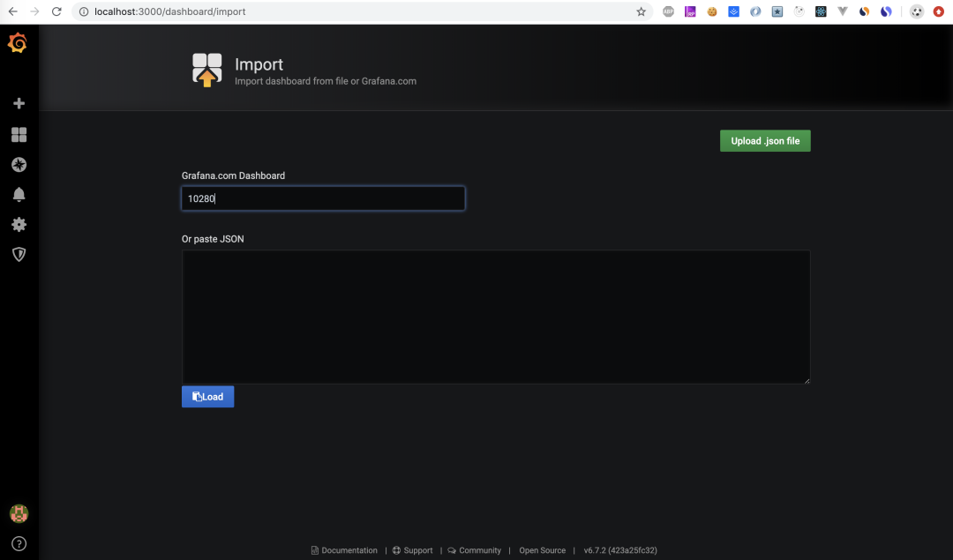953x560 pixels.
Task: Reload the page with refresh icon
Action: 56,11
